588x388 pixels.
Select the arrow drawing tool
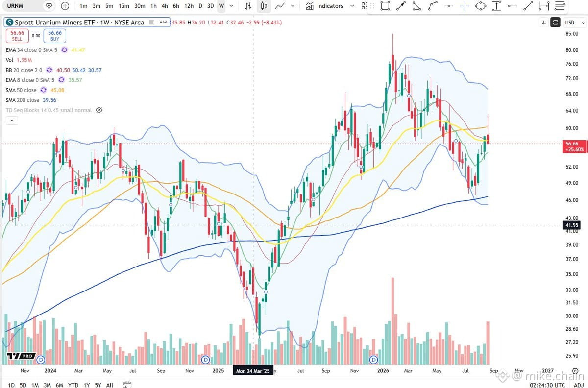pyautogui.click(x=401, y=6)
